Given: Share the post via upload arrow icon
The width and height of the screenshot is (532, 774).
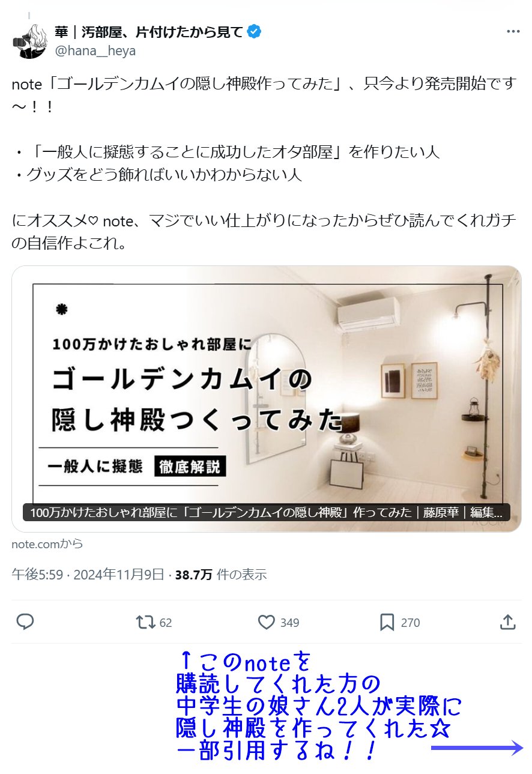Looking at the screenshot, I should tap(507, 622).
